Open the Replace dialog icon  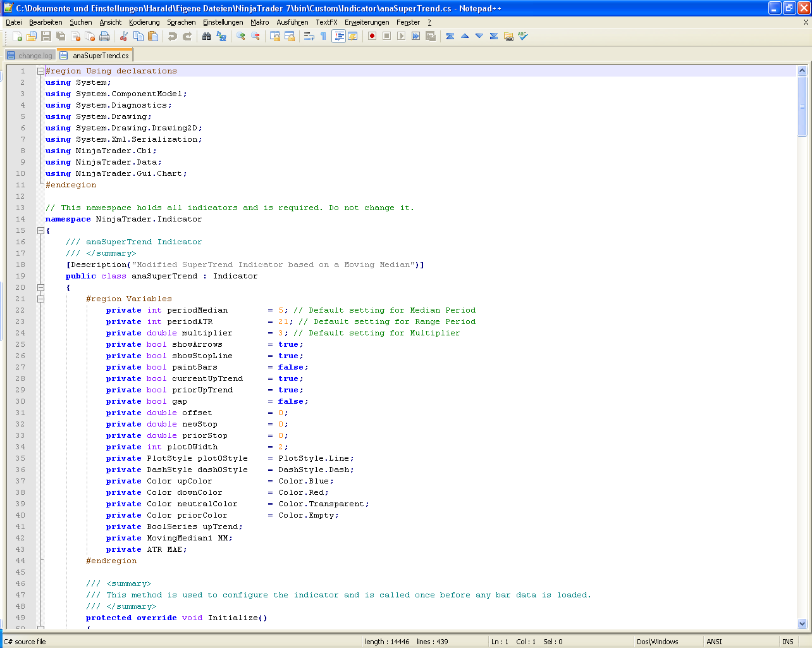coord(221,36)
